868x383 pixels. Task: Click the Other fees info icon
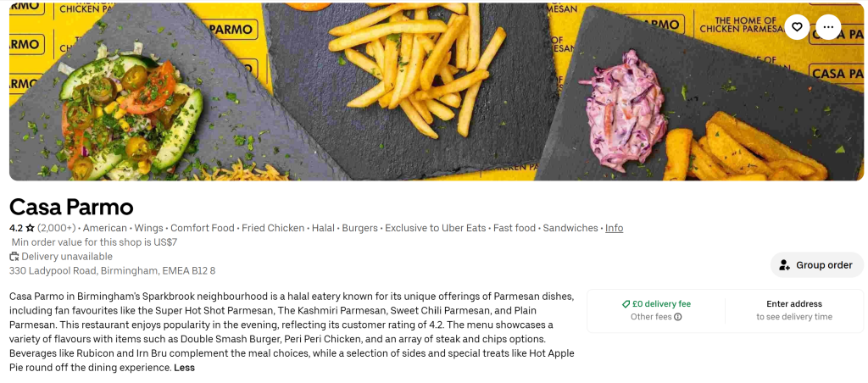(678, 317)
